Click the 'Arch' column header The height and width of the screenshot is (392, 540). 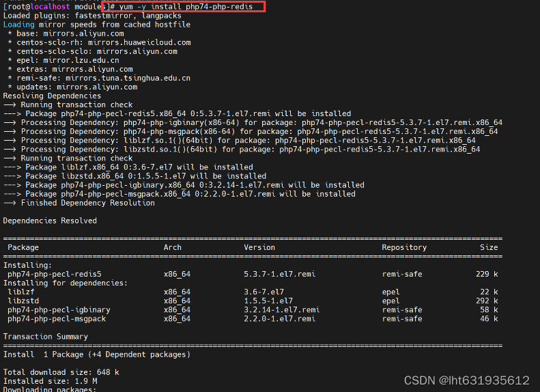click(x=173, y=247)
